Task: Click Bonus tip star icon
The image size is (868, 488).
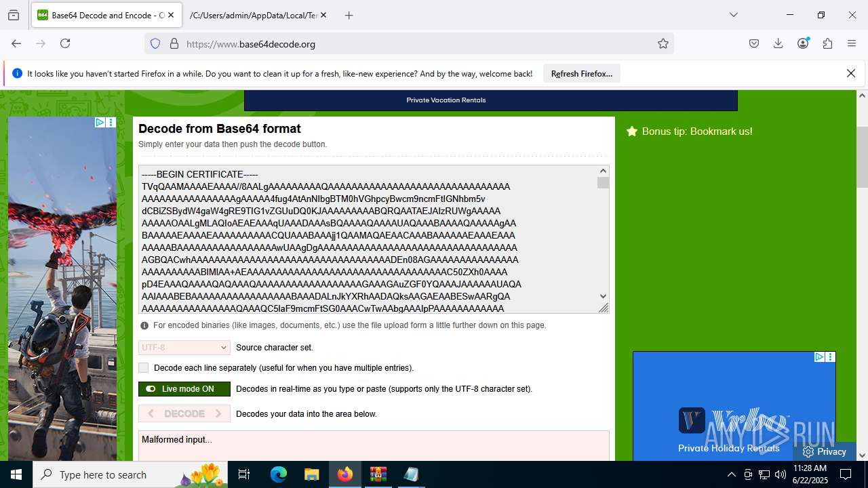Action: (x=632, y=131)
